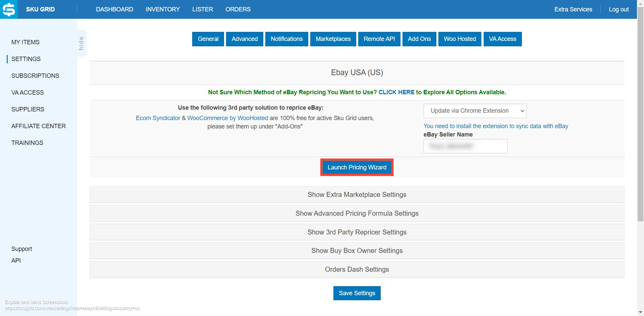
Task: Click Log out
Action: pyautogui.click(x=619, y=9)
